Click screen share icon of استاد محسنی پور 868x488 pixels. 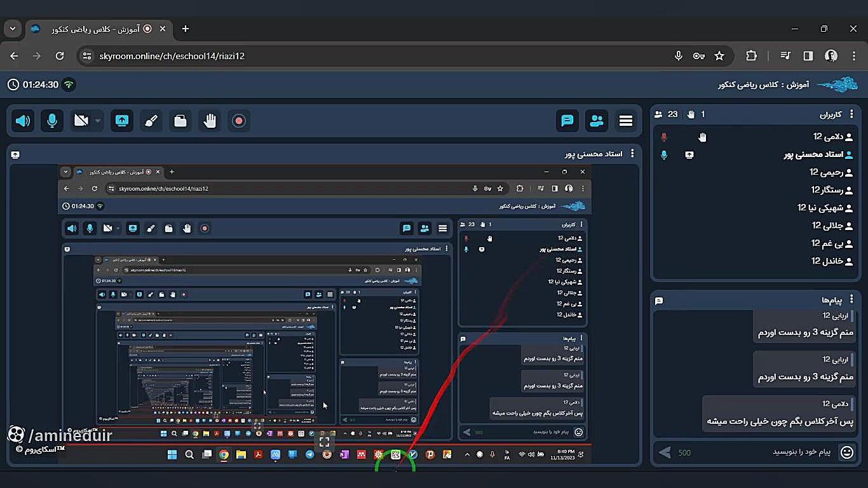tap(689, 154)
